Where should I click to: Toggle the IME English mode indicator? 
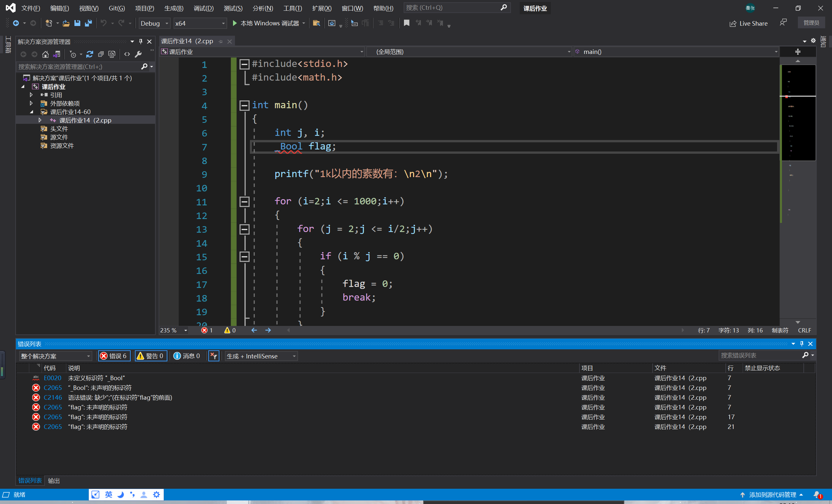pos(109,495)
